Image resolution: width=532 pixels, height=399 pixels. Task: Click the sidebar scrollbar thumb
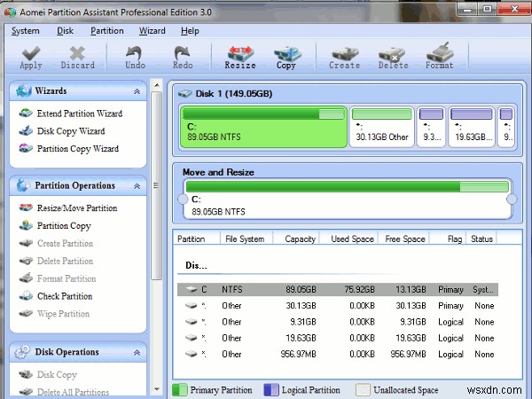(156, 185)
